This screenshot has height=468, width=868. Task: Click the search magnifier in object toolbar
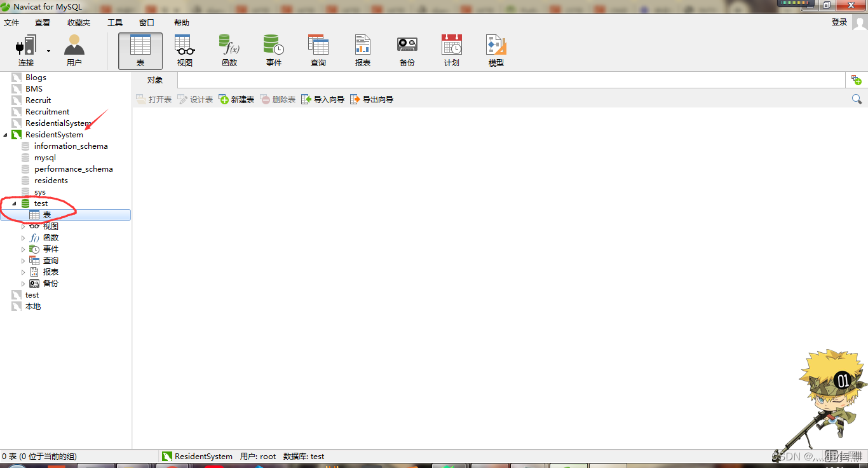(857, 99)
